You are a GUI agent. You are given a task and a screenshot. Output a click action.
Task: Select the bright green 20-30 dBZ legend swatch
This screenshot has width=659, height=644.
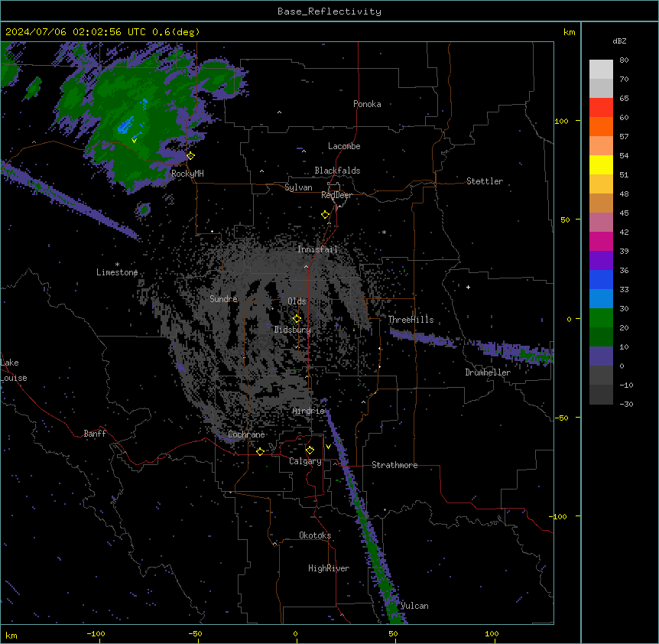pos(601,318)
